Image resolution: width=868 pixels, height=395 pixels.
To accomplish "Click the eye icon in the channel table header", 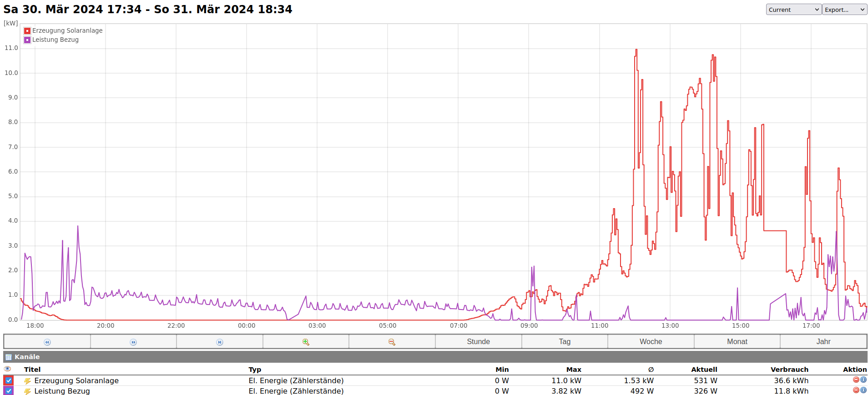I will coord(7,369).
